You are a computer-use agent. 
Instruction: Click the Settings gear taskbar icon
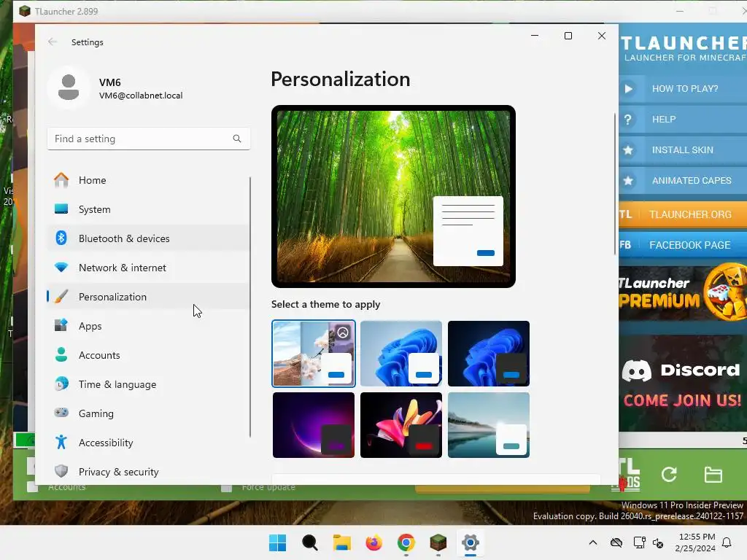tap(471, 542)
